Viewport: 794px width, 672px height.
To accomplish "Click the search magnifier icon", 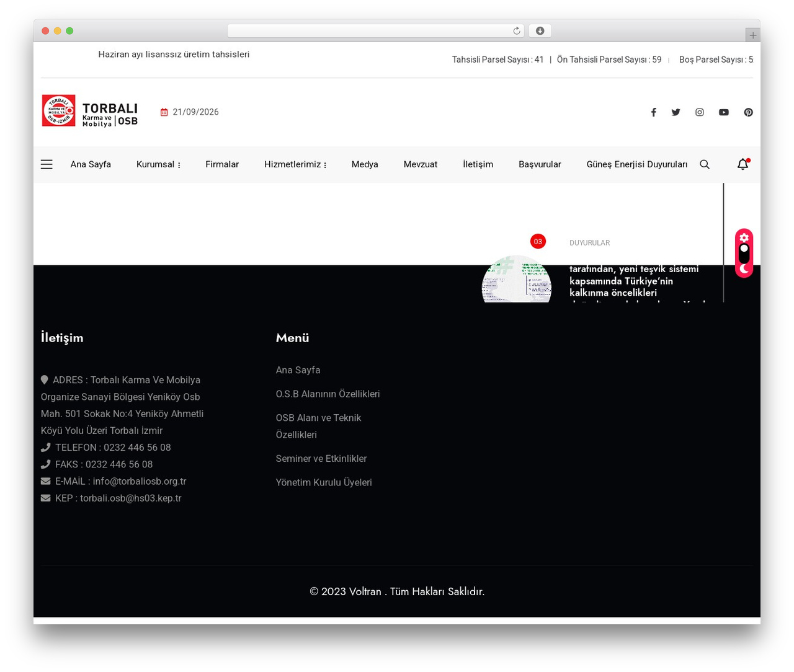I will click(x=705, y=164).
